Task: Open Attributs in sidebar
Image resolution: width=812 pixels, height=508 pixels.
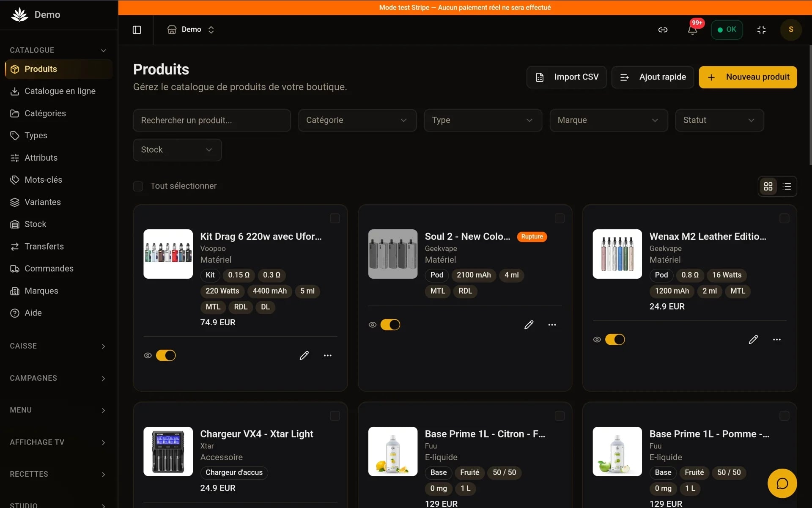Action: tap(58, 158)
